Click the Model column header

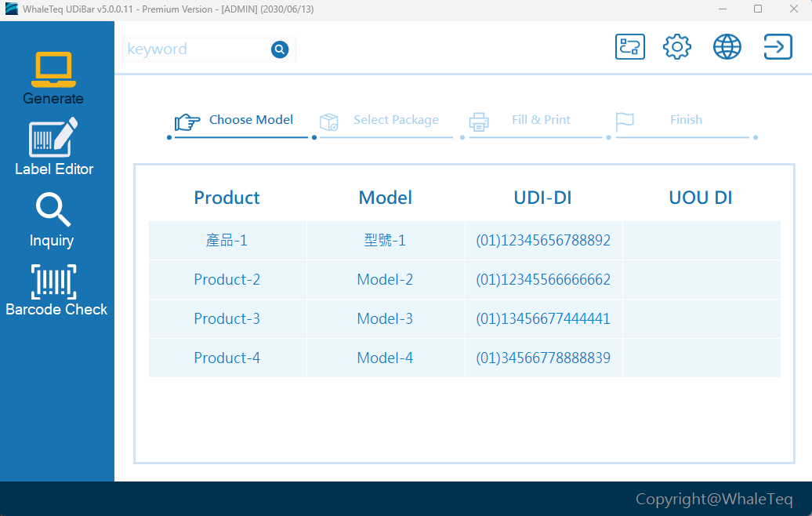point(386,198)
